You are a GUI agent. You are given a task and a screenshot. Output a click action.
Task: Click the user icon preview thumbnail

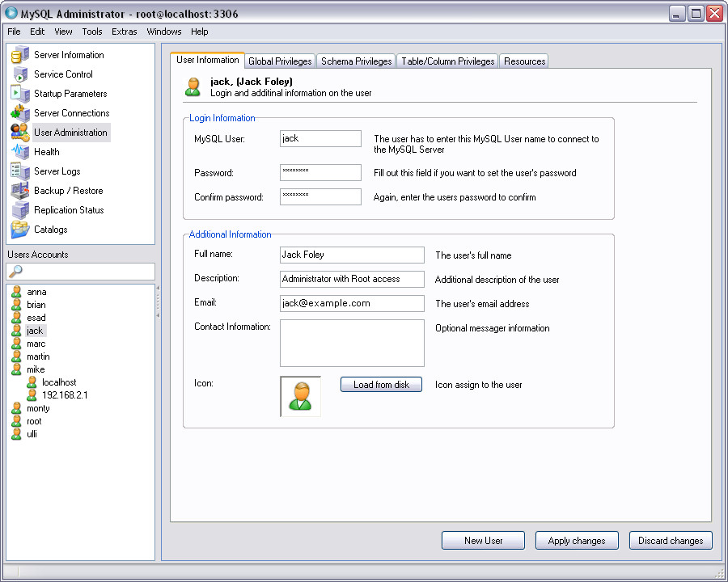(300, 396)
